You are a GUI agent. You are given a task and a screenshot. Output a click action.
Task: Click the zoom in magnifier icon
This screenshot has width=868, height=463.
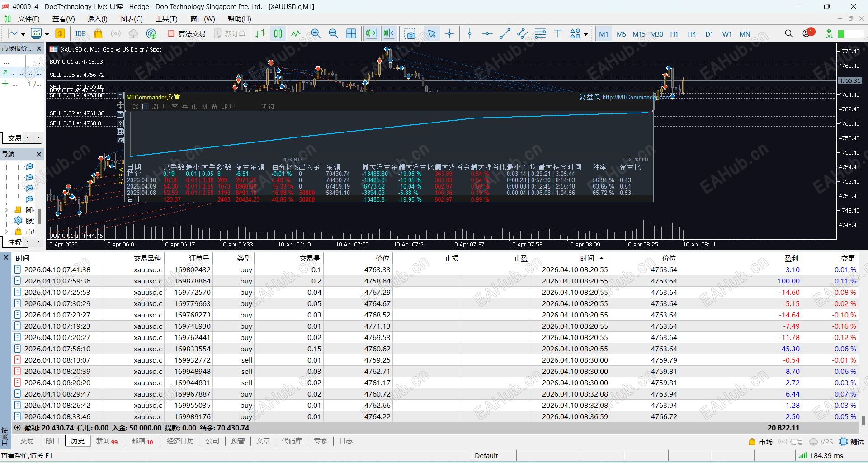click(x=316, y=34)
